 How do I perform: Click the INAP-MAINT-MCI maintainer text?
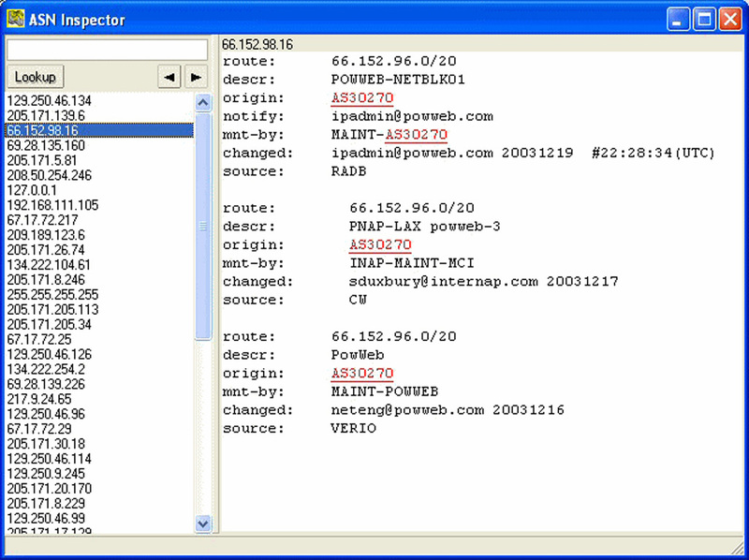click(x=412, y=263)
